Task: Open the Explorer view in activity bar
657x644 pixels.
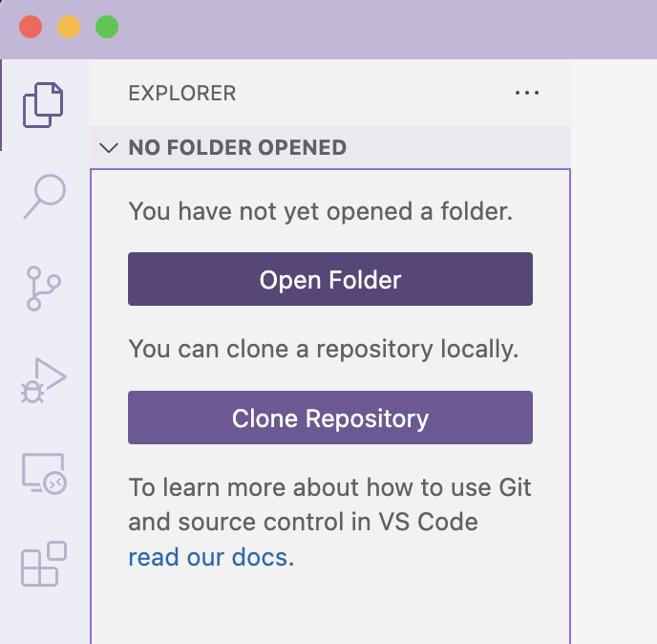Action: pos(43,105)
